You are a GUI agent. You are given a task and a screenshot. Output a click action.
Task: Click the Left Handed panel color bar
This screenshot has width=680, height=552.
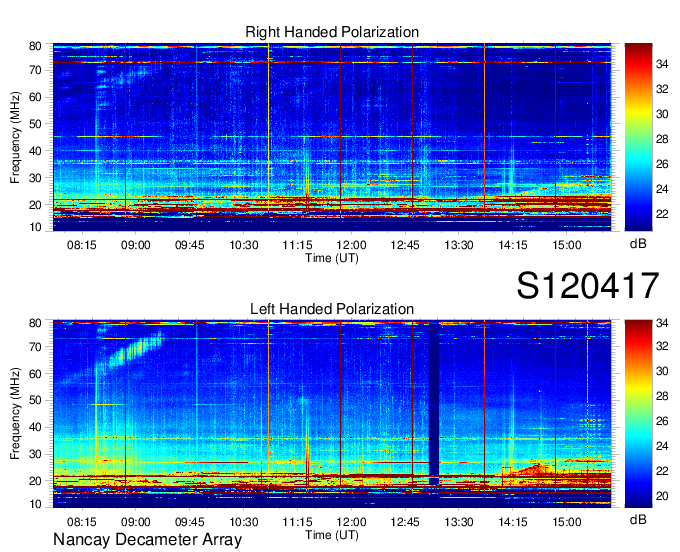coord(638,414)
